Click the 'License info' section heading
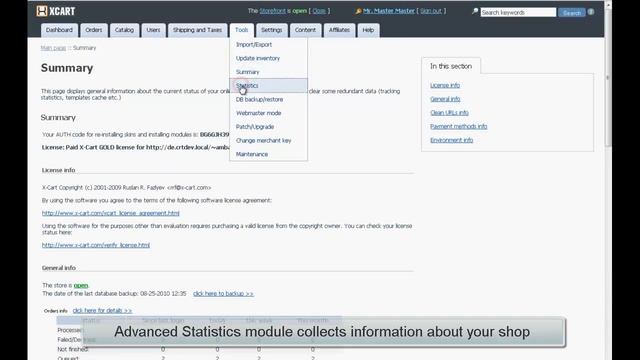 [58, 170]
